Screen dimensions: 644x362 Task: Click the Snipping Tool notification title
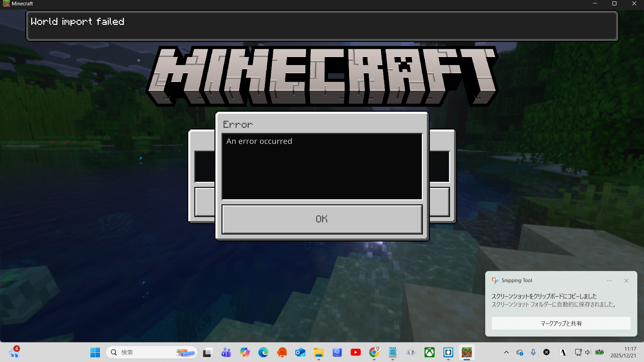(x=516, y=280)
